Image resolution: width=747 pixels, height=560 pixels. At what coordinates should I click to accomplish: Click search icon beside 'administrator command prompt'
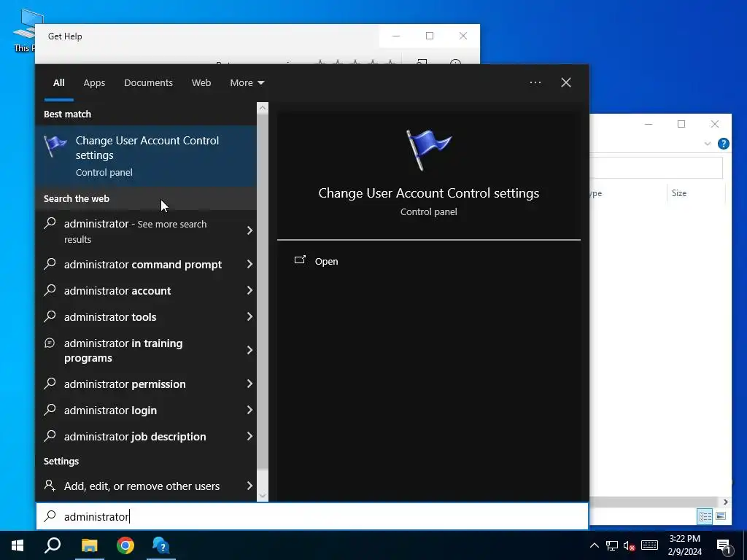point(50,264)
